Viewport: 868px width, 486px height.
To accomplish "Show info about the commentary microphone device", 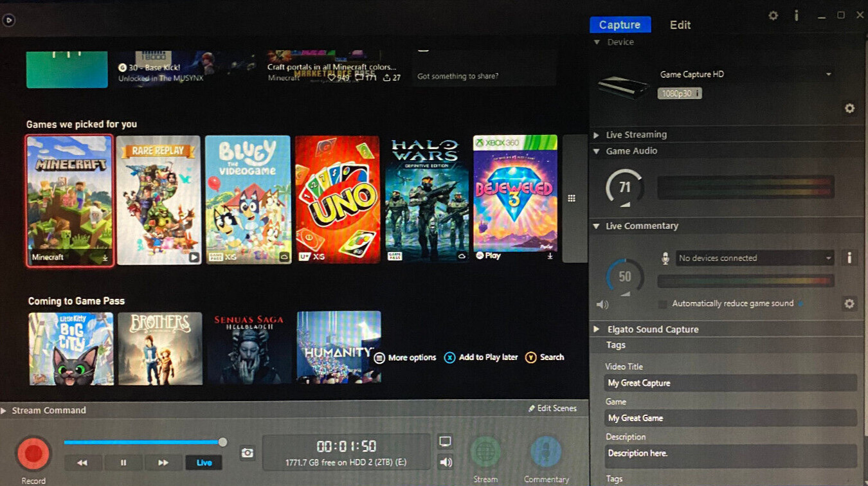I will pos(849,258).
